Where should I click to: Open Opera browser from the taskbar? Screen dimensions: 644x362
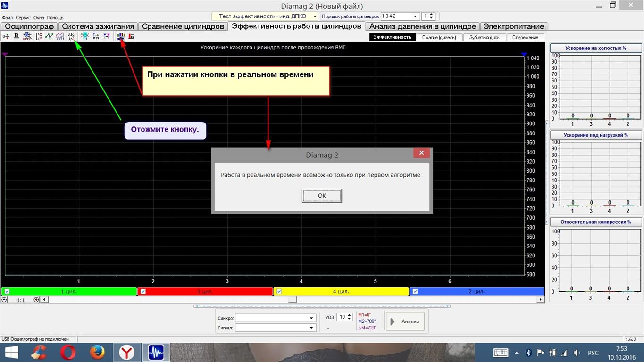pyautogui.click(x=68, y=353)
